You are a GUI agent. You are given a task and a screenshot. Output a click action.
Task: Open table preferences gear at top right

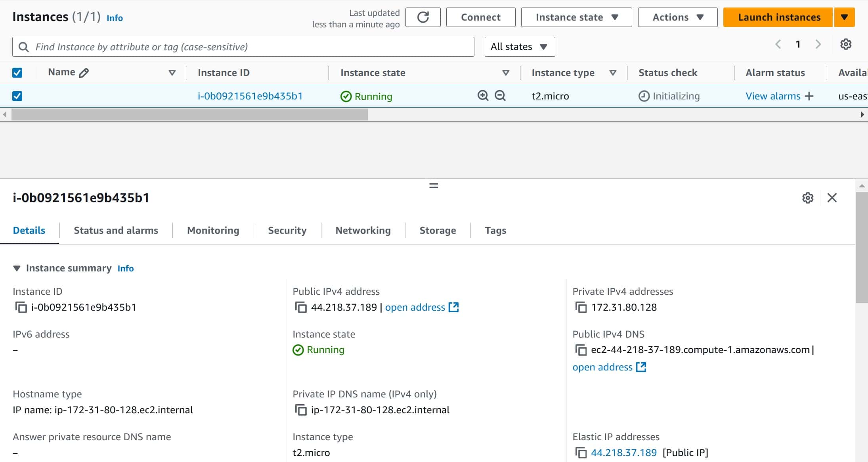[x=847, y=44]
